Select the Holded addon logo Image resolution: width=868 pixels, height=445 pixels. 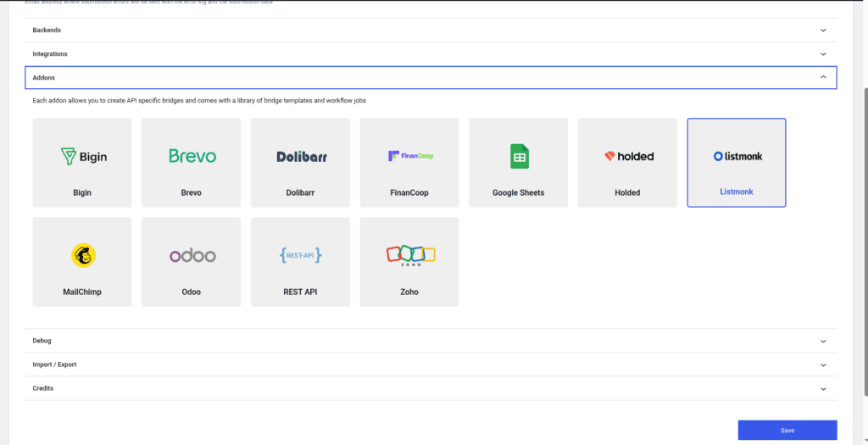point(629,157)
